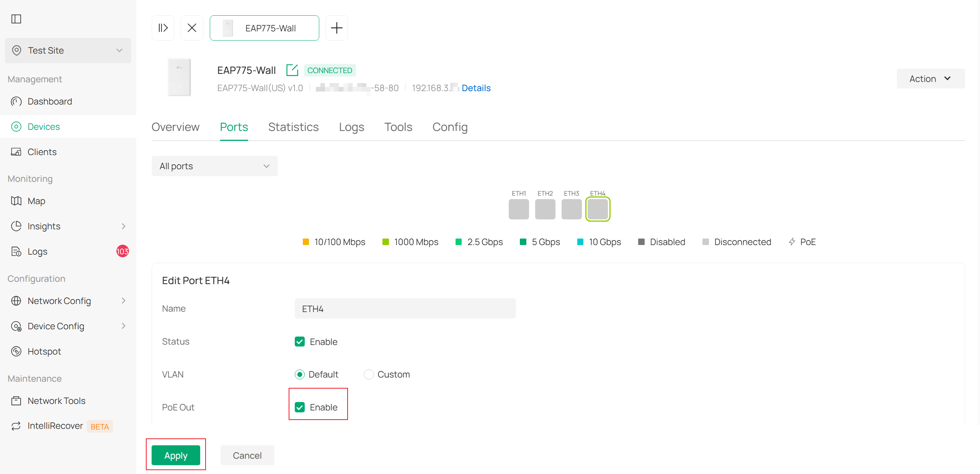Select the Custom VLAN option
980x474 pixels.
(x=368, y=374)
